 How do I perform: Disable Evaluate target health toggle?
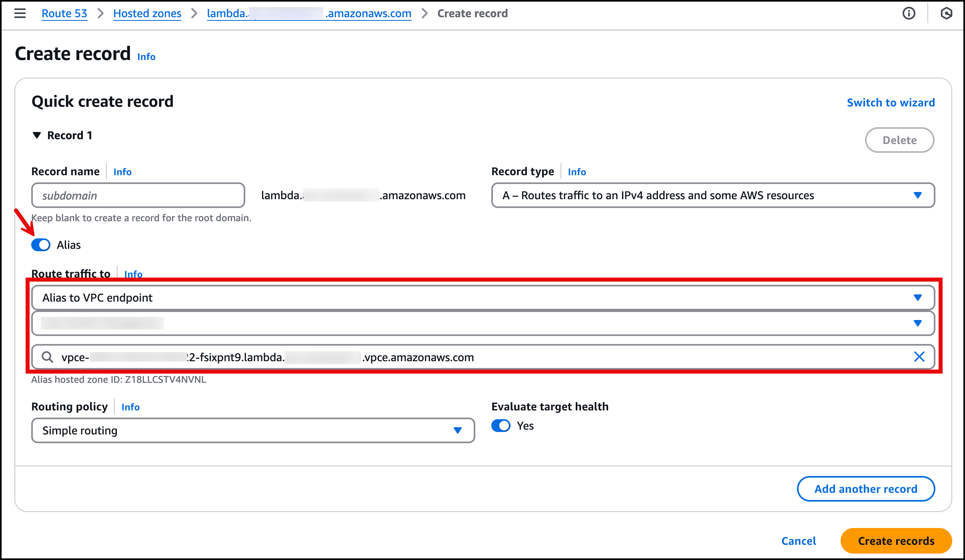(501, 426)
